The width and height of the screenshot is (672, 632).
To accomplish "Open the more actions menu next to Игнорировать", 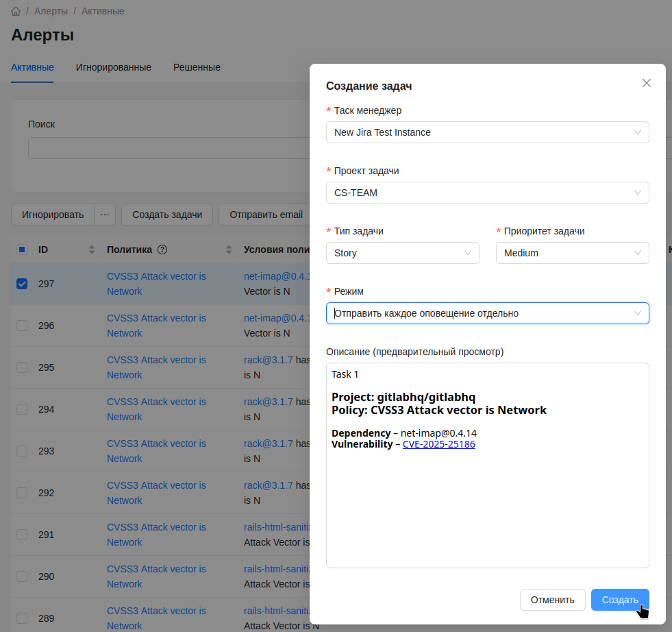I will pos(105,215).
